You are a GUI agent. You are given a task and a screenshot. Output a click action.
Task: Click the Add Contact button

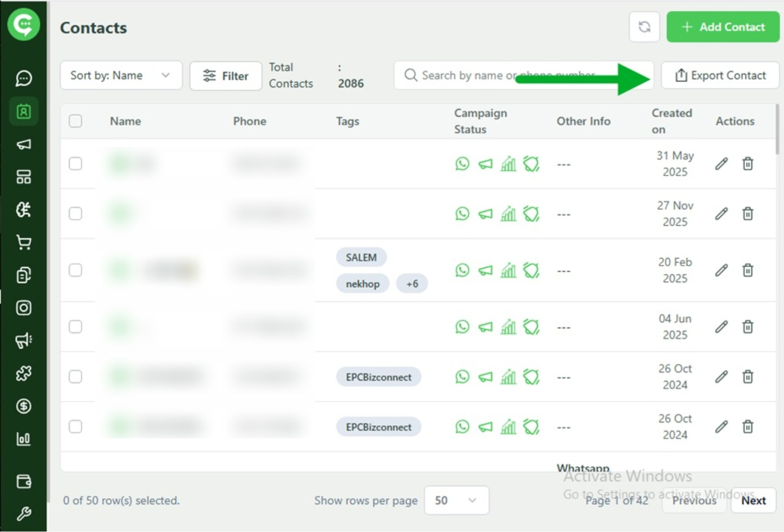(x=723, y=27)
